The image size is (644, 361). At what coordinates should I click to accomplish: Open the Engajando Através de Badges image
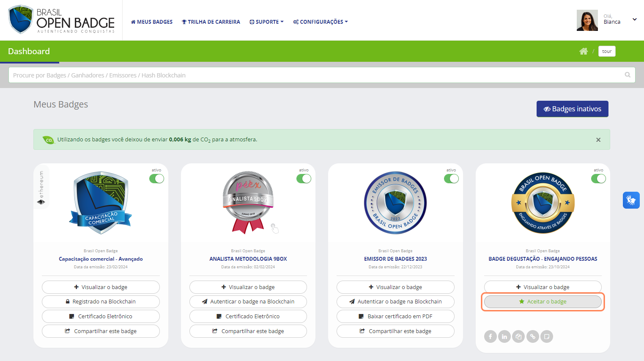(543, 203)
